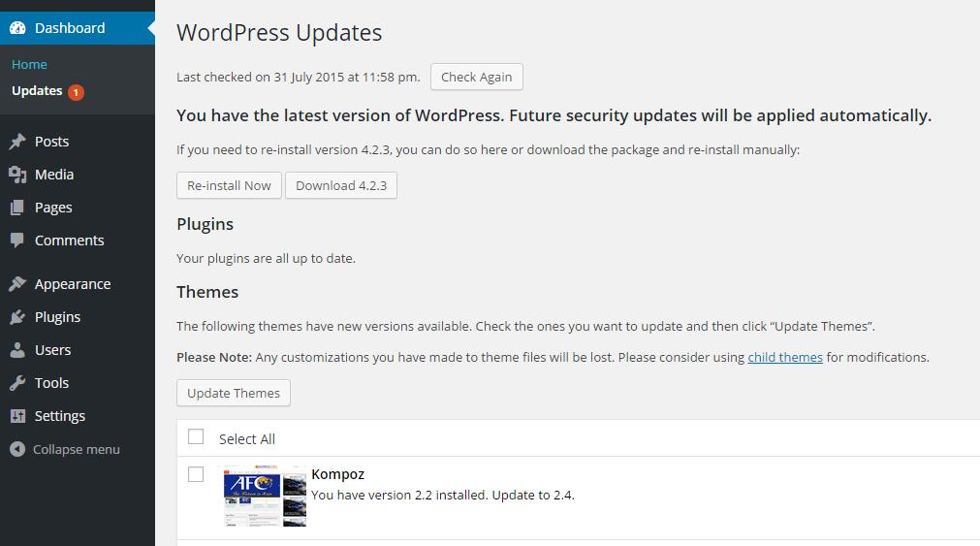The width and height of the screenshot is (980, 546).
Task: Click the Dashboard gauge icon
Action: click(17, 28)
